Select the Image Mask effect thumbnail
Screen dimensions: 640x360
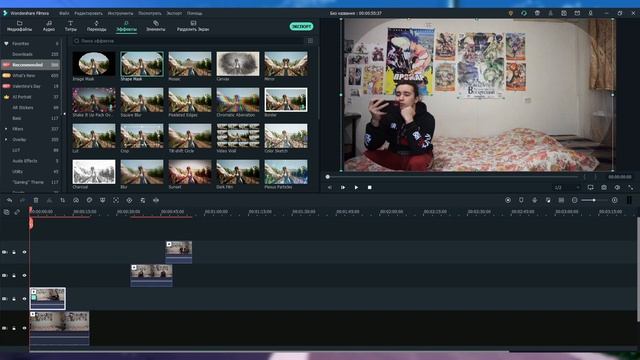pos(94,64)
